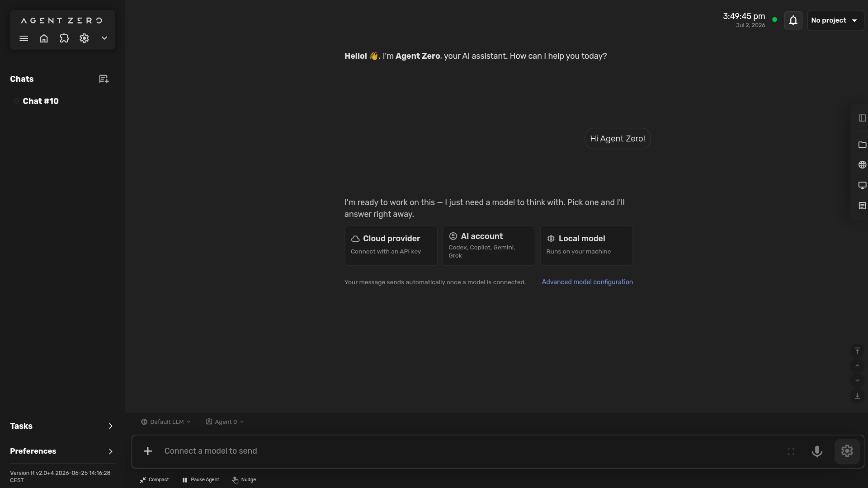Click the Version R v2.0+4 text
The image size is (868, 488).
click(x=60, y=476)
